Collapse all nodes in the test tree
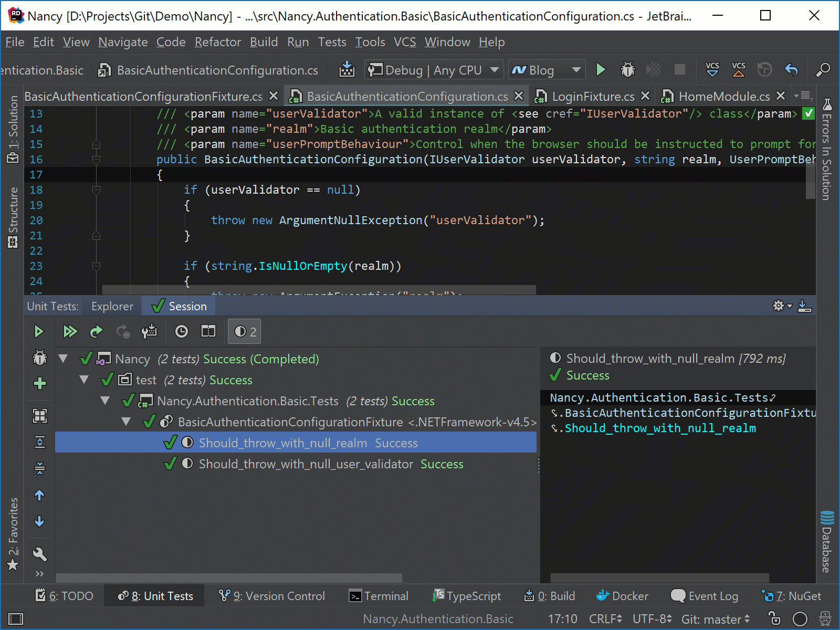The image size is (840, 630). pyautogui.click(x=39, y=468)
